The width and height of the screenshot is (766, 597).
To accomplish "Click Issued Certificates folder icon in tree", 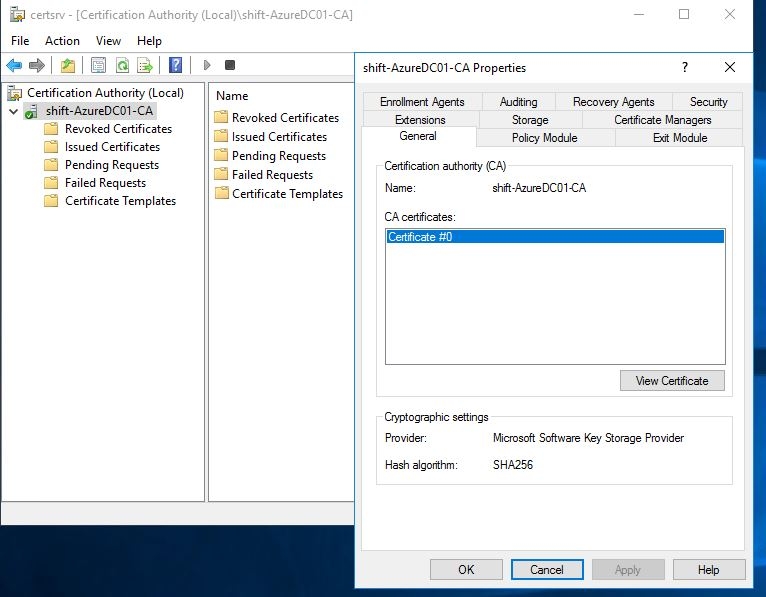I will (51, 147).
